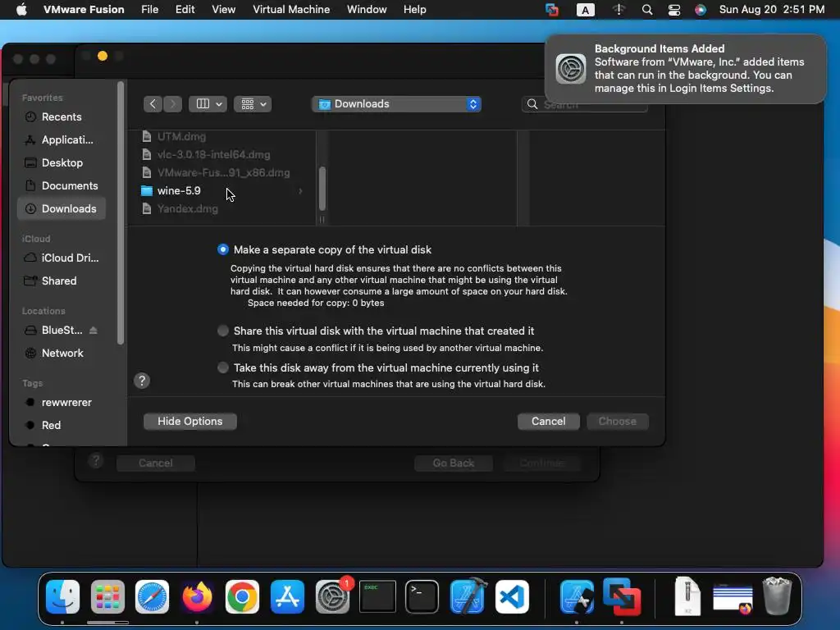The width and height of the screenshot is (840, 630).
Task: Click the VMware Fusion menu bar status icon
Action: pos(552,10)
